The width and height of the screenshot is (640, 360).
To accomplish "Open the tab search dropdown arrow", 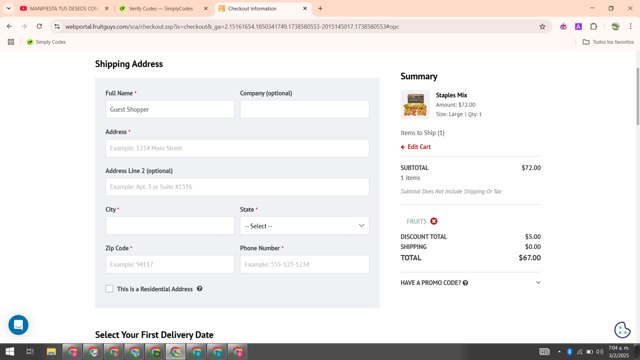I will (9, 8).
